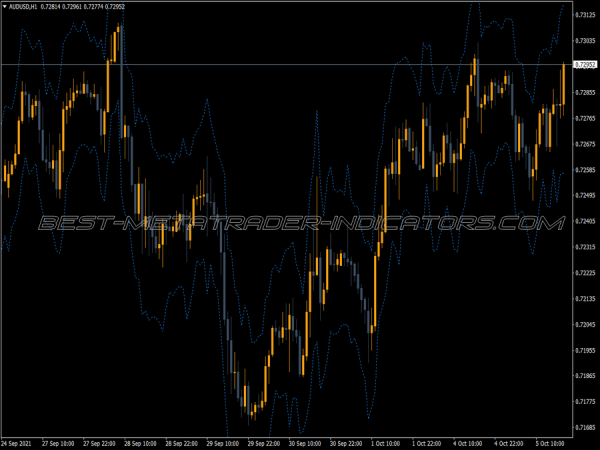Click the 5 Oct 10:00 time label
600x450 pixels.
pos(551,443)
